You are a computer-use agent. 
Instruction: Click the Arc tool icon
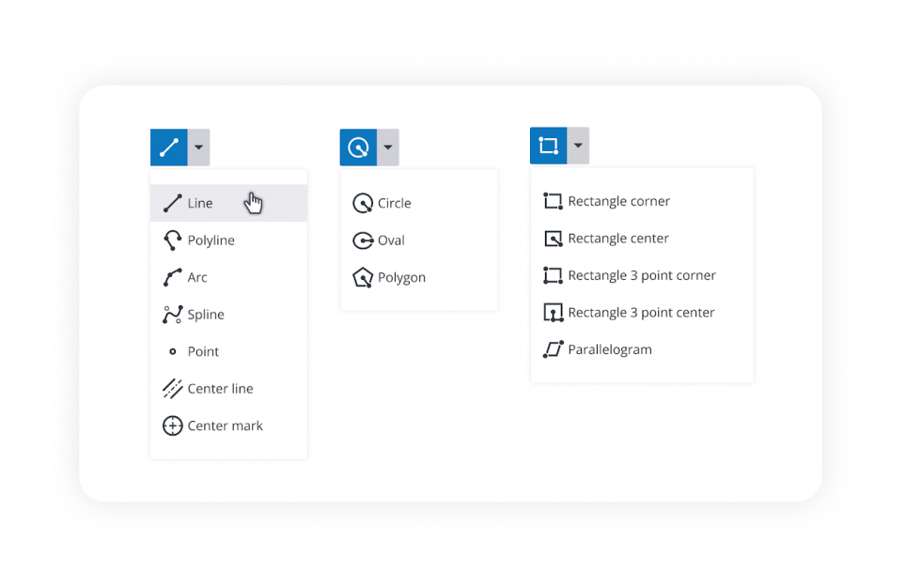click(173, 277)
